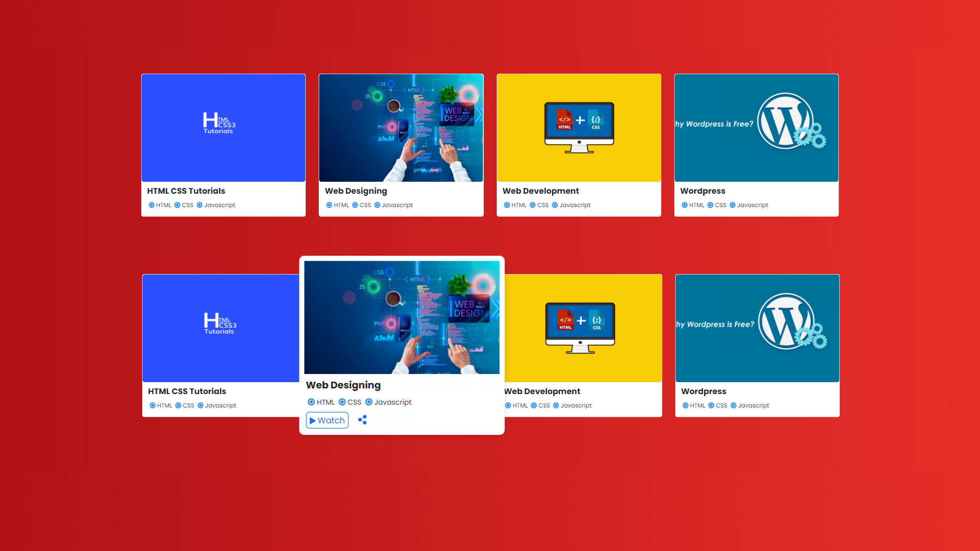
Task: Click the play arrow icon inside Watch button
Action: (313, 420)
